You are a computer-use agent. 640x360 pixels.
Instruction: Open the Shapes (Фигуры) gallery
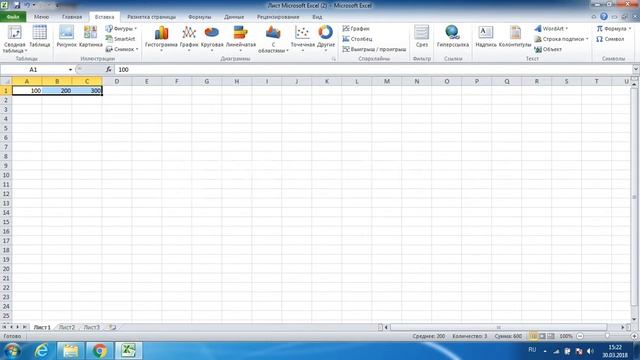pyautogui.click(x=121, y=29)
